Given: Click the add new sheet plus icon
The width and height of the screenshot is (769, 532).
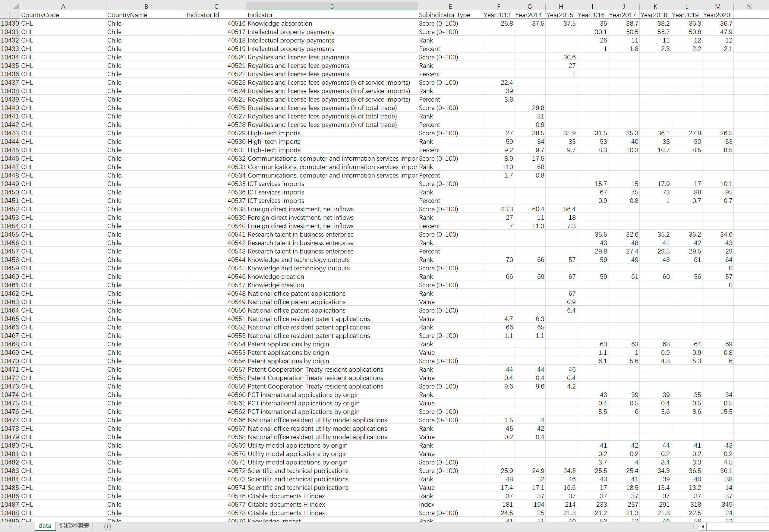Looking at the screenshot, I should tap(107, 527).
